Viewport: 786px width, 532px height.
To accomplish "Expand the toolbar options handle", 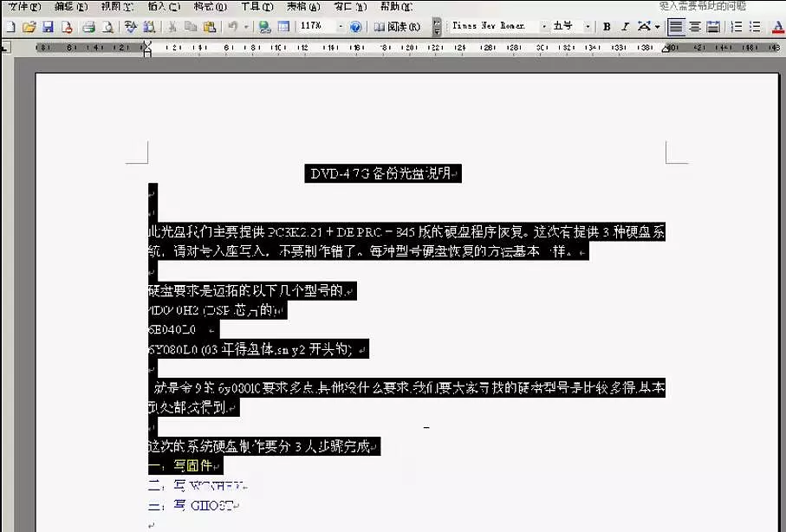I will pyautogui.click(x=437, y=27).
